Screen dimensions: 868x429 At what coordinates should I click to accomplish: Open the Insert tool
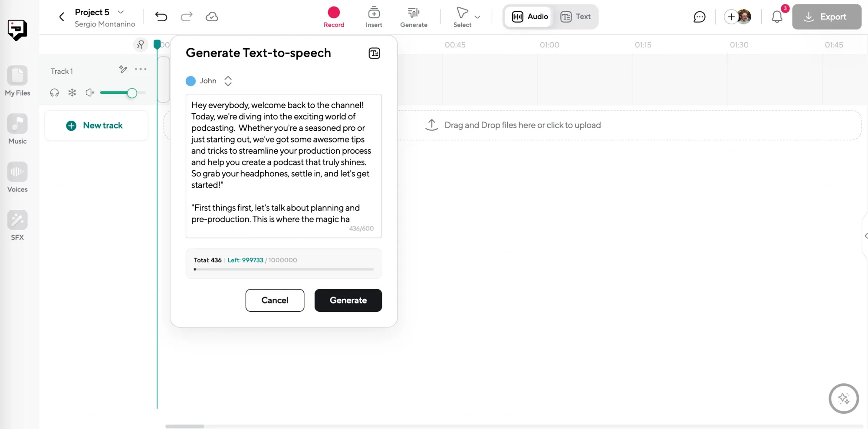pyautogui.click(x=374, y=16)
